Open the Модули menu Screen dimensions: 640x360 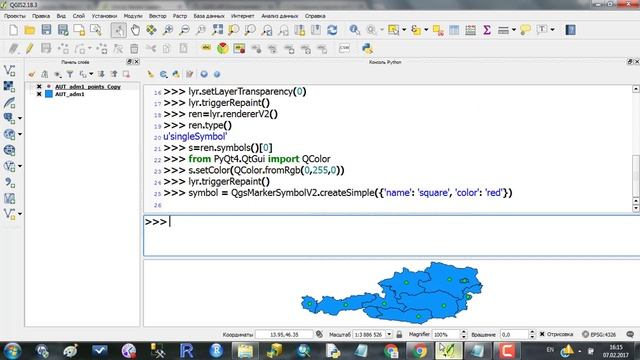pyautogui.click(x=133, y=16)
